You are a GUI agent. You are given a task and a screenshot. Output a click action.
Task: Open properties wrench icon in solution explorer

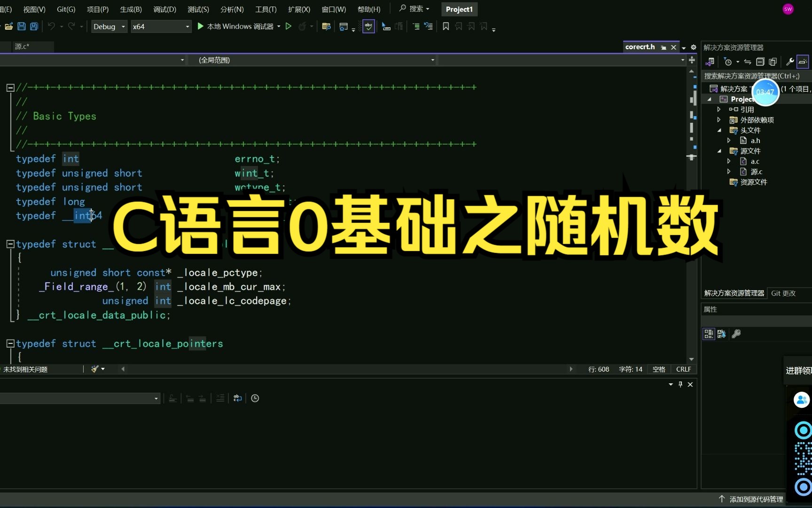(x=790, y=62)
